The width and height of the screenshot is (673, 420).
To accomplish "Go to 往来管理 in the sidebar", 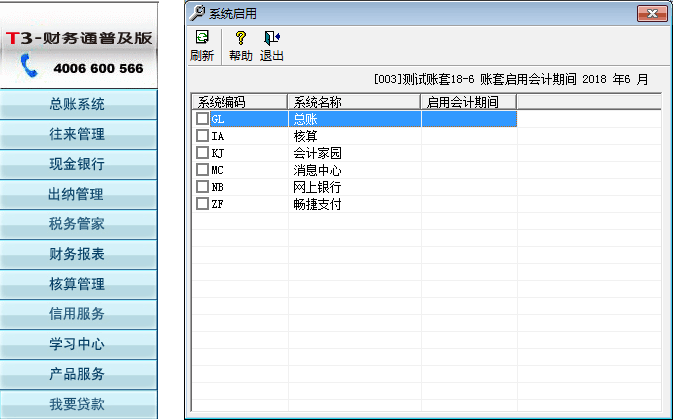I will click(77, 134).
